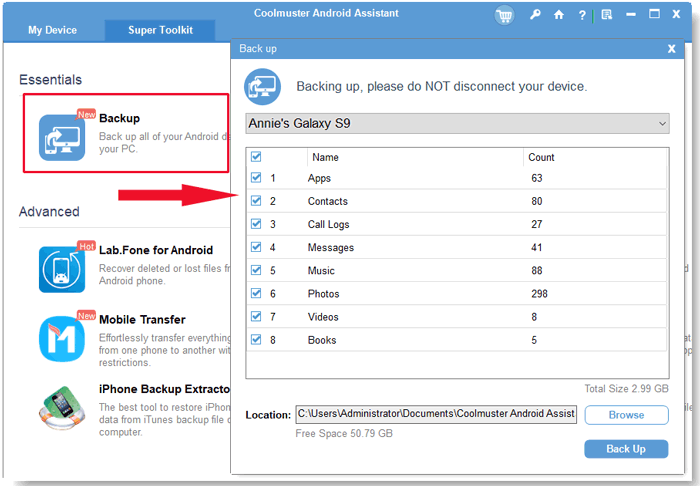Close the Back up dialog
This screenshot has height=486, width=700.
tap(671, 48)
